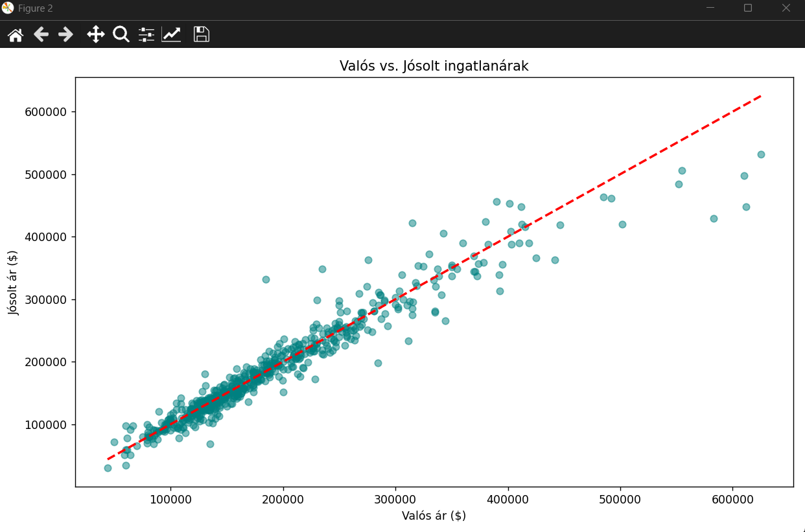Reset the plot to original view (Home)
The image size is (805, 532).
(x=16, y=34)
